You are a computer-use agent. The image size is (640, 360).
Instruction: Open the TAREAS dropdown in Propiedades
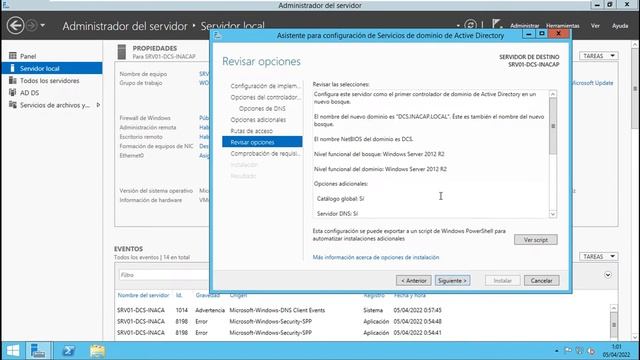pos(598,56)
